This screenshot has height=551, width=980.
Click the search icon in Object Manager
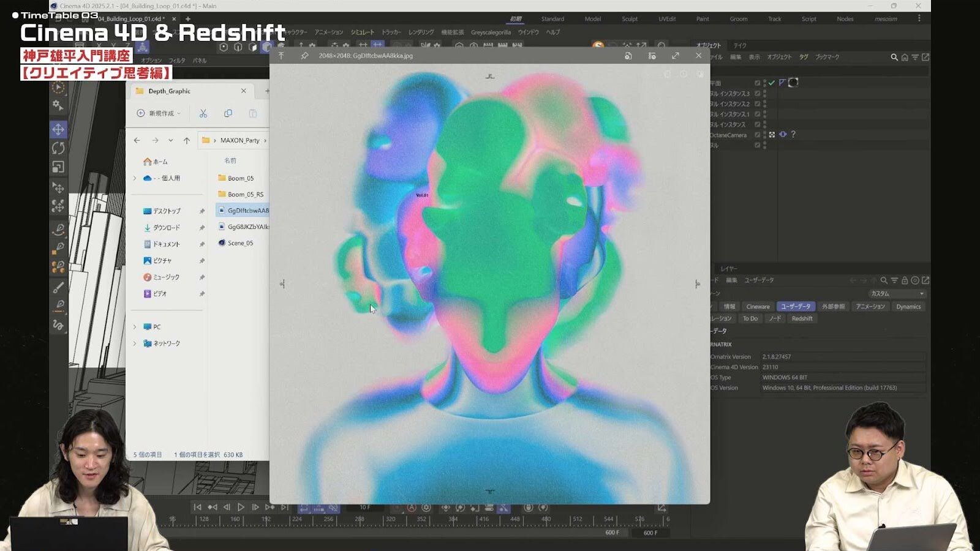(x=894, y=57)
